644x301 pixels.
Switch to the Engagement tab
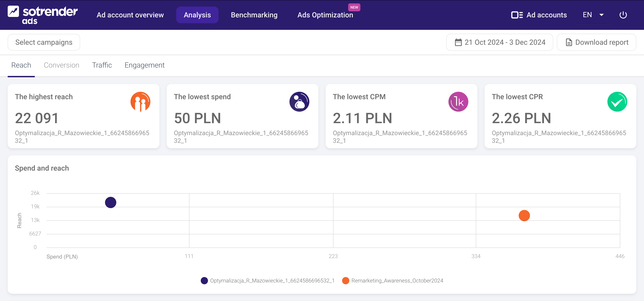[145, 65]
